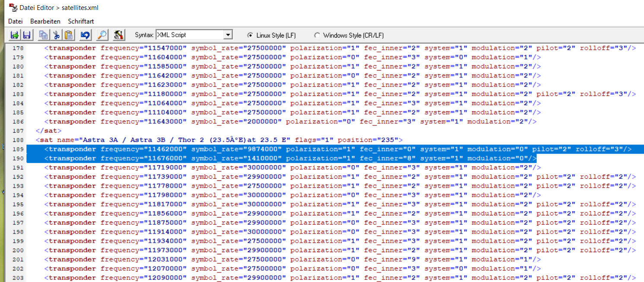The image size is (644, 282).
Task: Click frequency "11585000" on line 180
Action: pyautogui.click(x=165, y=67)
